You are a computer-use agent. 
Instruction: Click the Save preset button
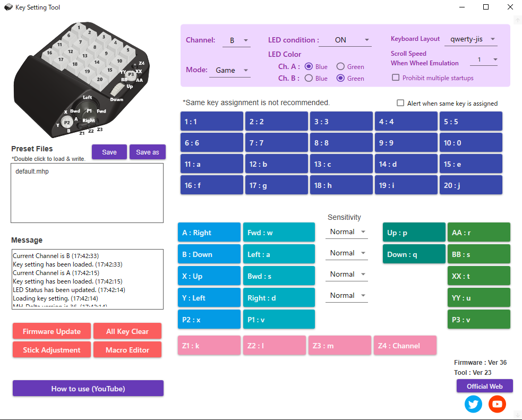(109, 152)
